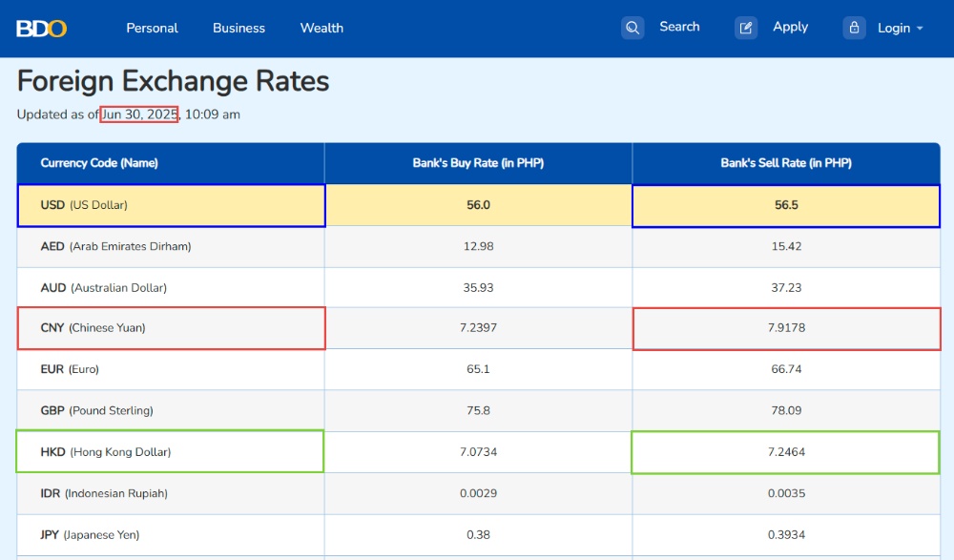Screen dimensions: 954x560
Task: Select the JPY (Japanese Yen) label
Action: pos(90,535)
